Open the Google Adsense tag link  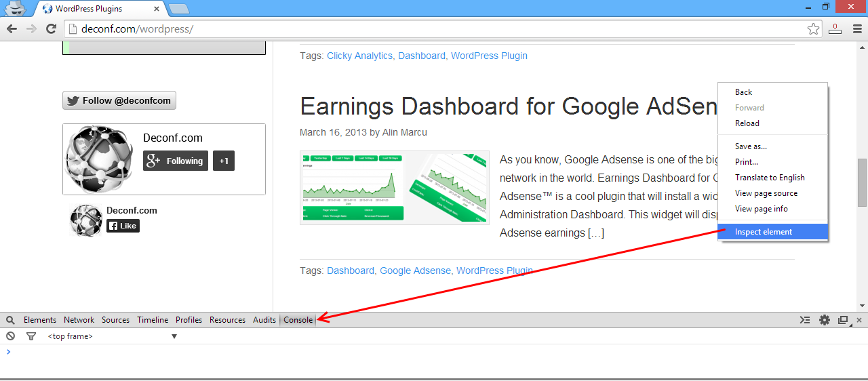tap(415, 270)
